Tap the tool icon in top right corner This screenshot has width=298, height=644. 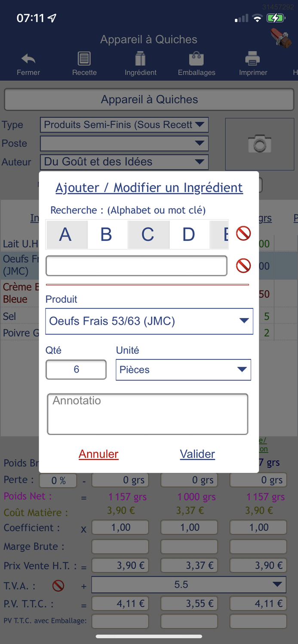click(x=282, y=39)
